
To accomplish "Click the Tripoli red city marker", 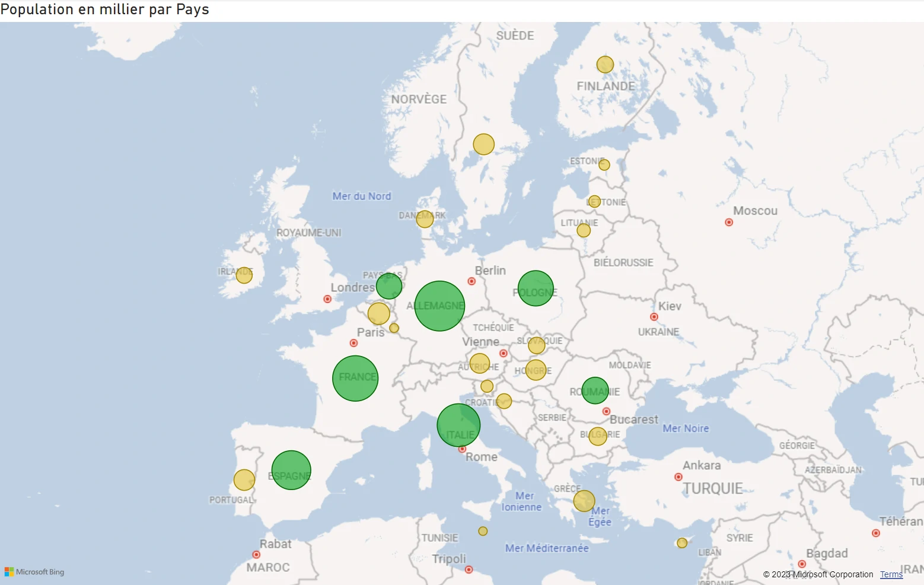I will tap(469, 570).
